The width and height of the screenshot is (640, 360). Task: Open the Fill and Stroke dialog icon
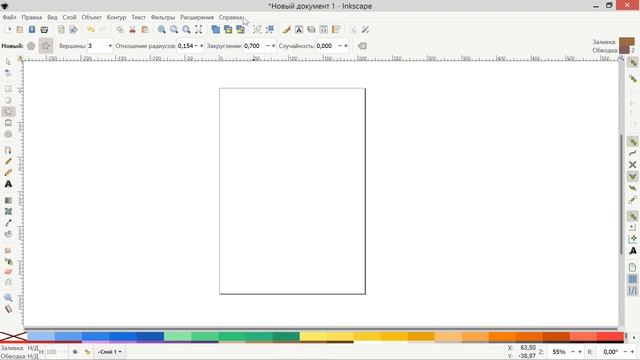point(287,29)
